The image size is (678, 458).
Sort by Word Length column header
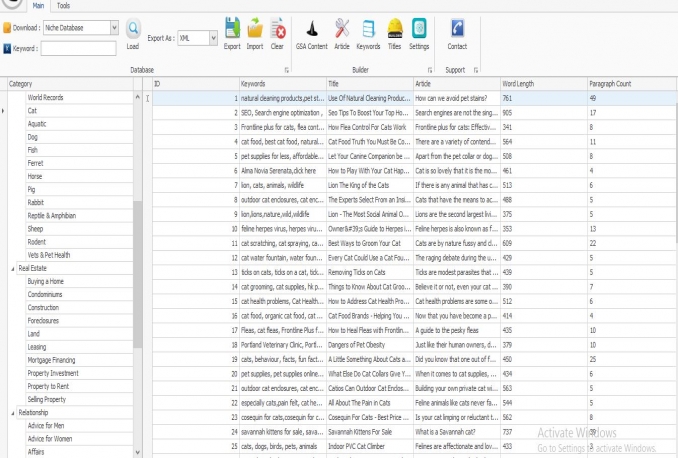coord(541,84)
